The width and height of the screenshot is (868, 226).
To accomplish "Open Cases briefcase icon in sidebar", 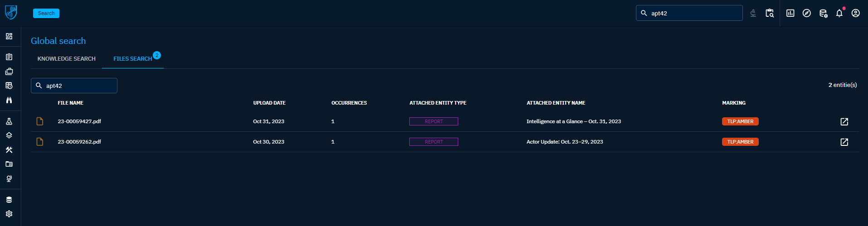I will (9, 72).
